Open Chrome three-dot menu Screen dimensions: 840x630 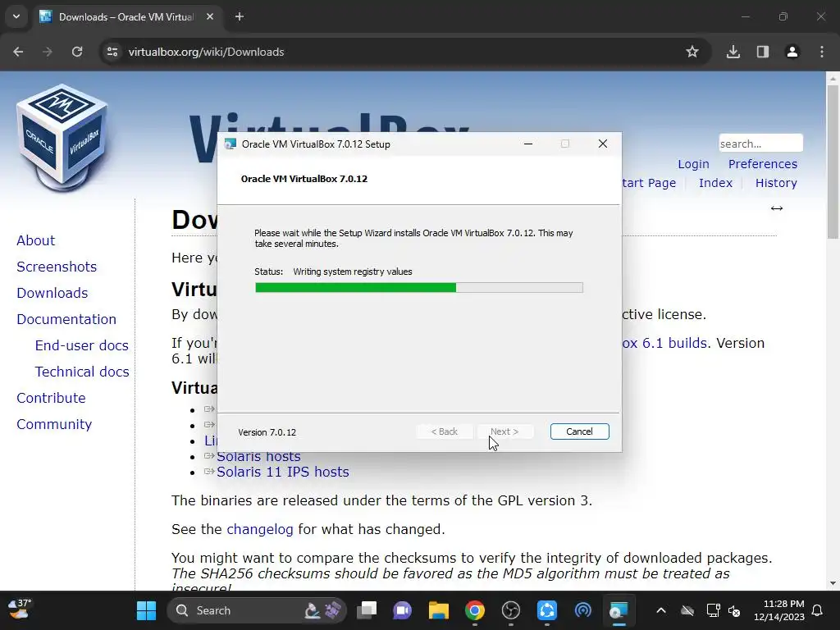[x=821, y=52]
